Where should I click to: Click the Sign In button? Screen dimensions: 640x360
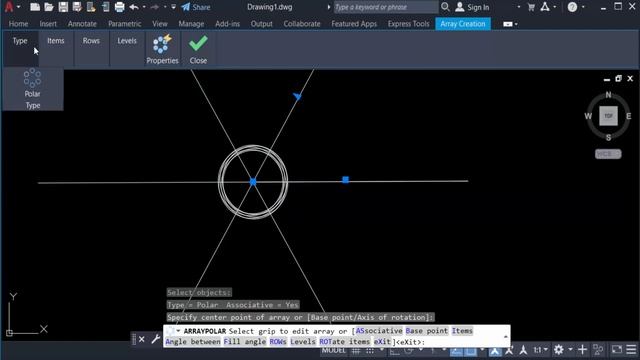(472, 7)
